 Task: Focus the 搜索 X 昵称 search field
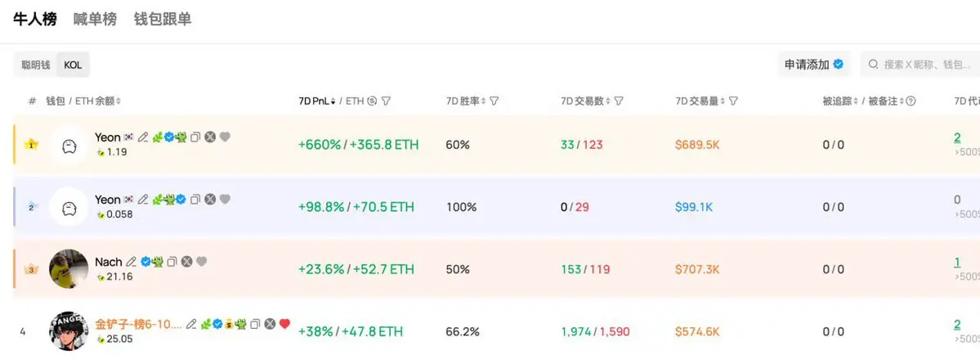pos(920,65)
